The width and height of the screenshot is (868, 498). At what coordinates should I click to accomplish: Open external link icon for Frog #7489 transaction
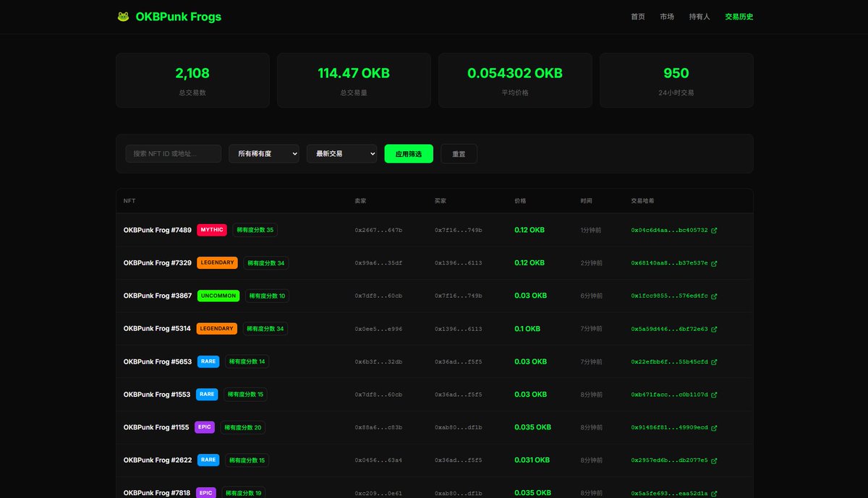714,231
